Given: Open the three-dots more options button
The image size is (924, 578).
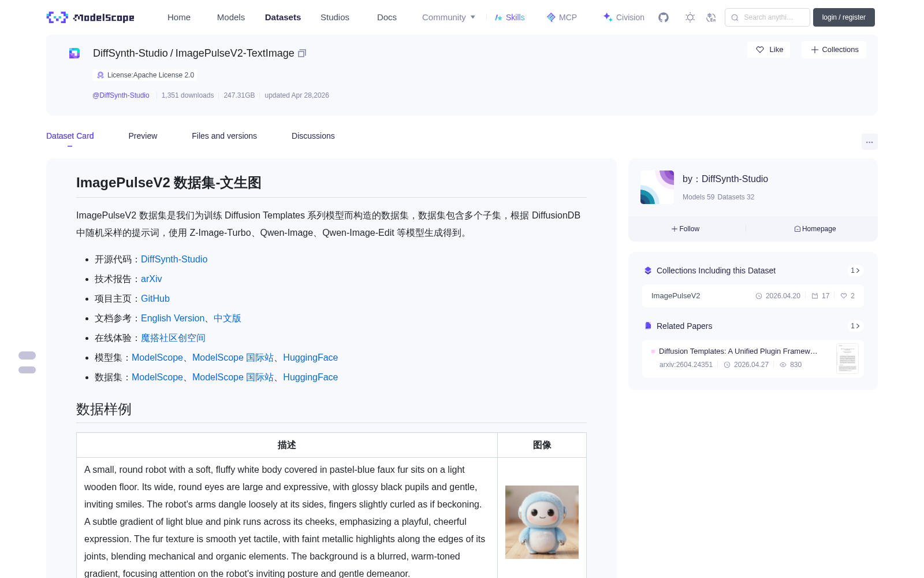Looking at the screenshot, I should [870, 142].
